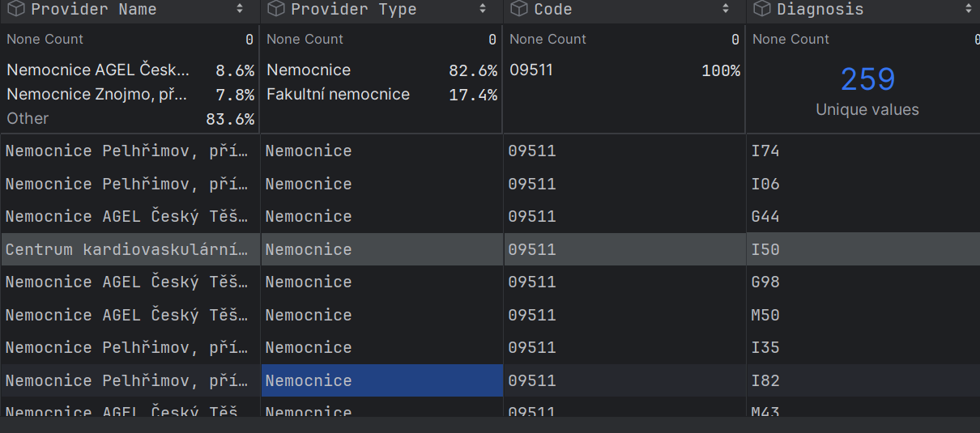Select the Nemocnice Znojmo 7.8% statistic

(130, 95)
